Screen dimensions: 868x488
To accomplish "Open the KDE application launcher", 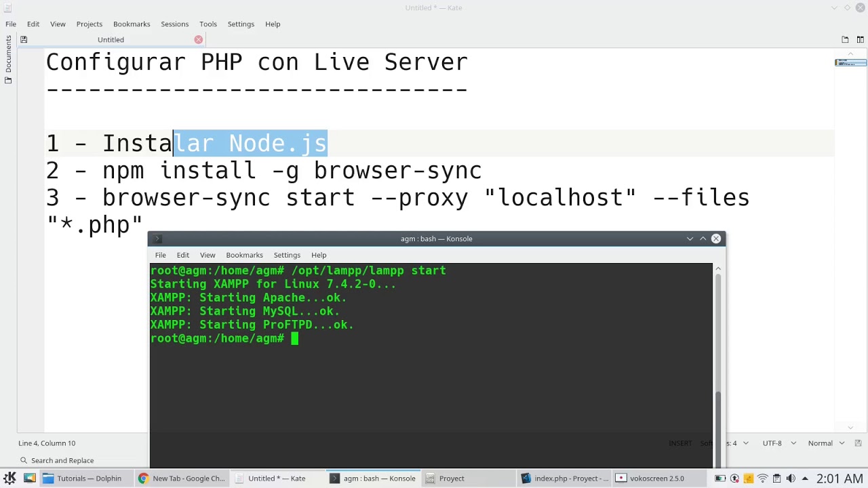I will pos(9,479).
